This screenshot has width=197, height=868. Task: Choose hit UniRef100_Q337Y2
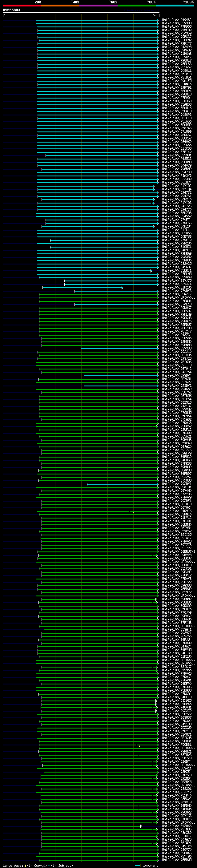[x=177, y=792]
